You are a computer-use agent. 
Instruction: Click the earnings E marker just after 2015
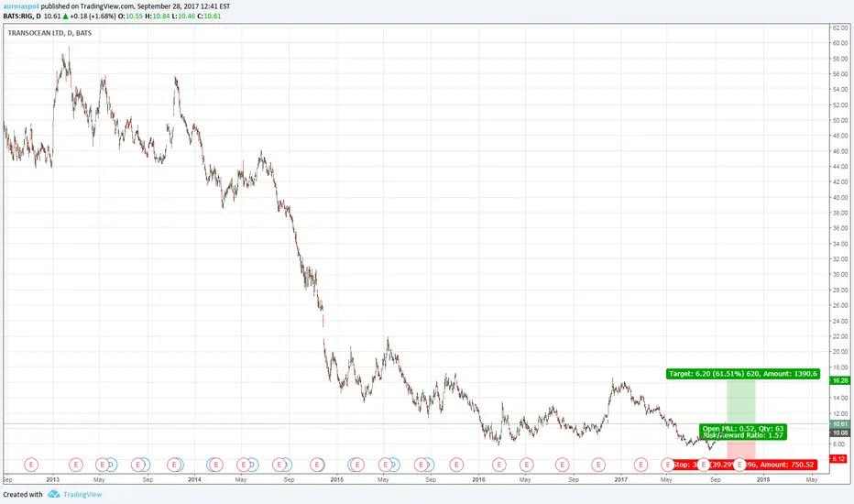click(357, 465)
